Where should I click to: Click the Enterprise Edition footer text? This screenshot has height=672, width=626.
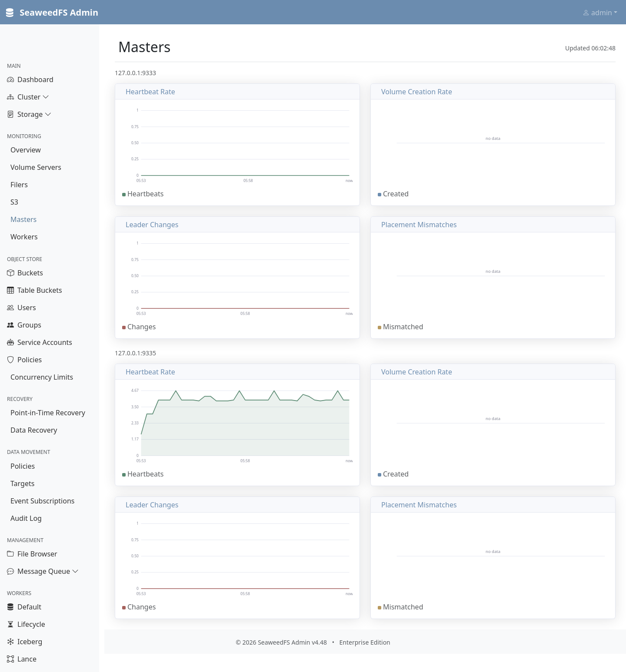pyautogui.click(x=365, y=642)
